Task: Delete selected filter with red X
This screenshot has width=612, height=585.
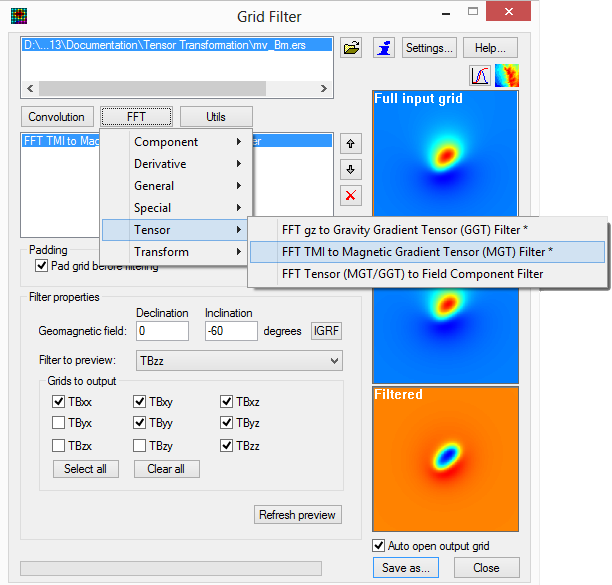Action: point(351,195)
